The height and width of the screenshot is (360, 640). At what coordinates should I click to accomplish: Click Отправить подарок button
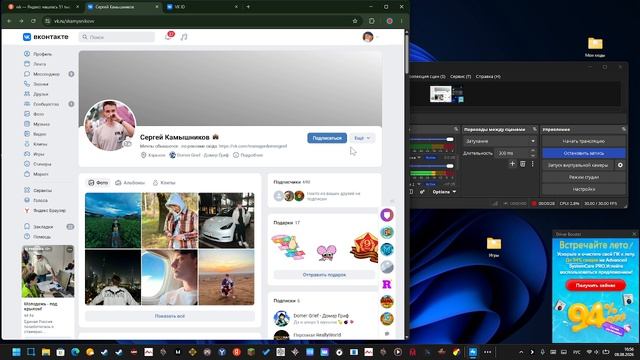coord(324,275)
